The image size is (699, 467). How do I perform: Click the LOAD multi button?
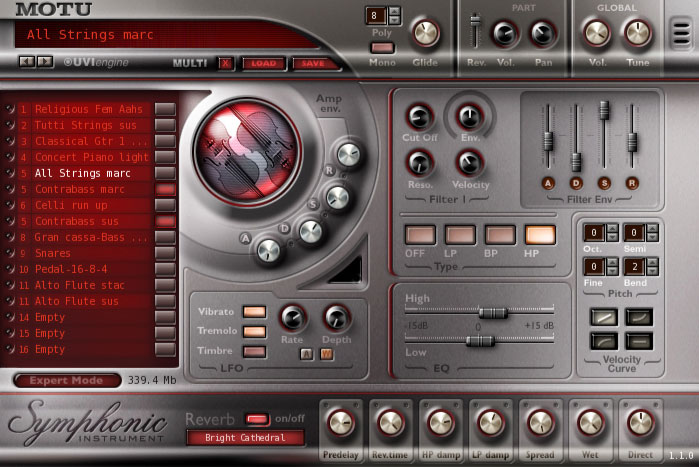pos(264,64)
